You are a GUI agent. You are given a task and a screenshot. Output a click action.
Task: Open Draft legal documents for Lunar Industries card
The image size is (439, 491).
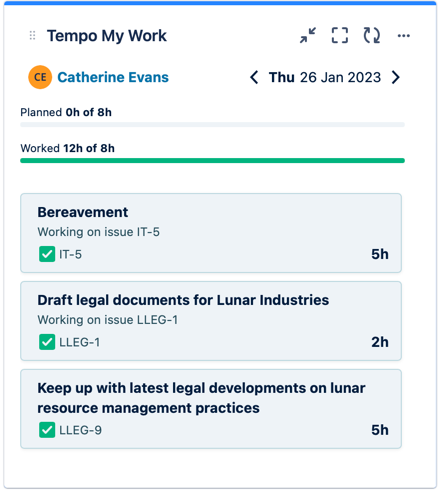click(211, 321)
